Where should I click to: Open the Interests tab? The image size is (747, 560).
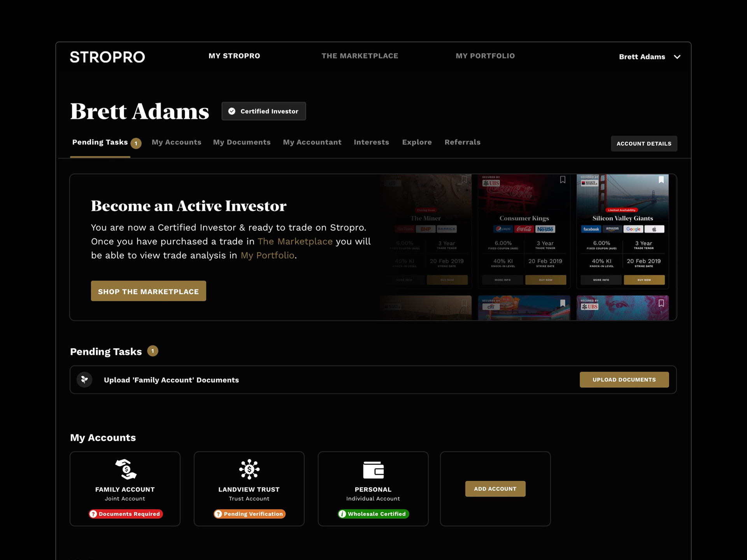[x=371, y=142]
